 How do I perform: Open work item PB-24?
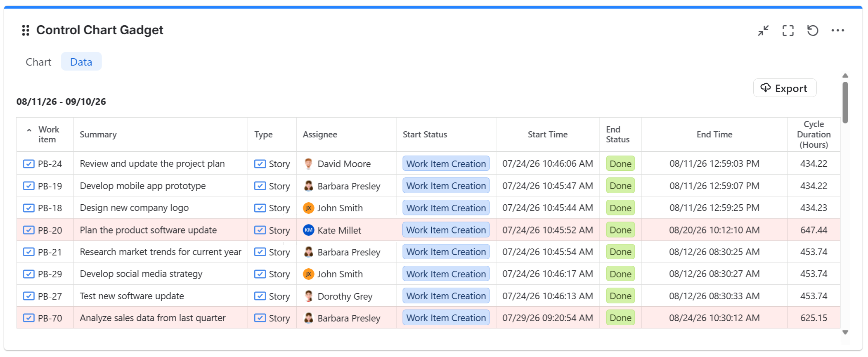(x=50, y=164)
